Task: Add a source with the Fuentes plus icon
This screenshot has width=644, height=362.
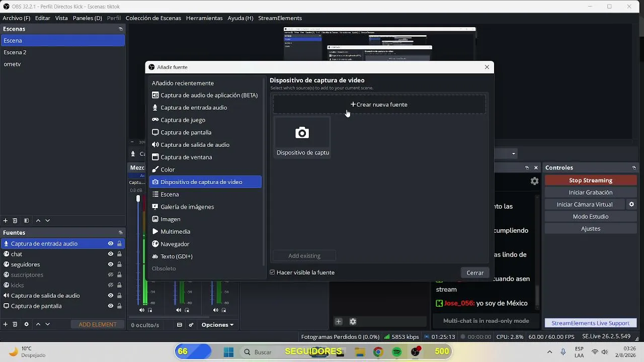Action: [6, 324]
